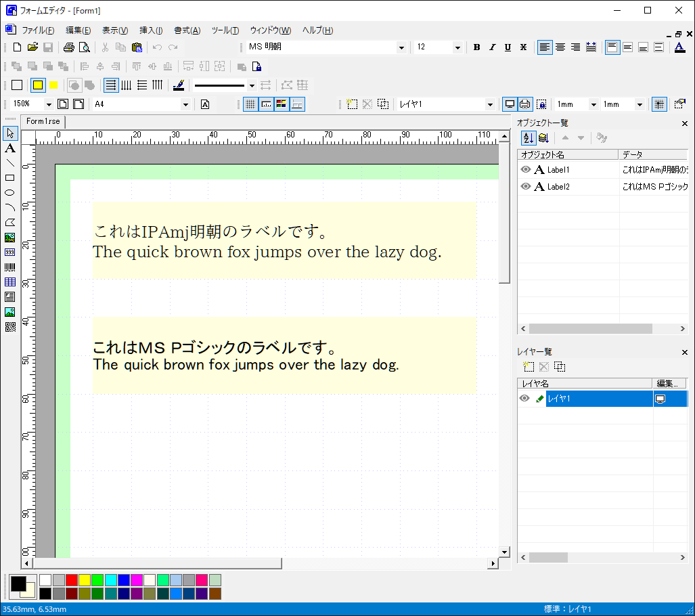Add a new layer in layer list panel
Screen dimensions: 695x616
coord(529,367)
